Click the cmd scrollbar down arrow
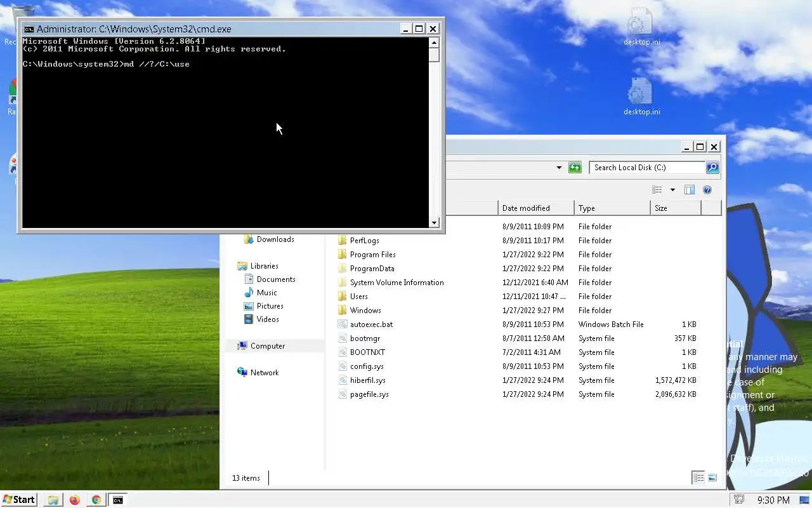 [x=434, y=222]
